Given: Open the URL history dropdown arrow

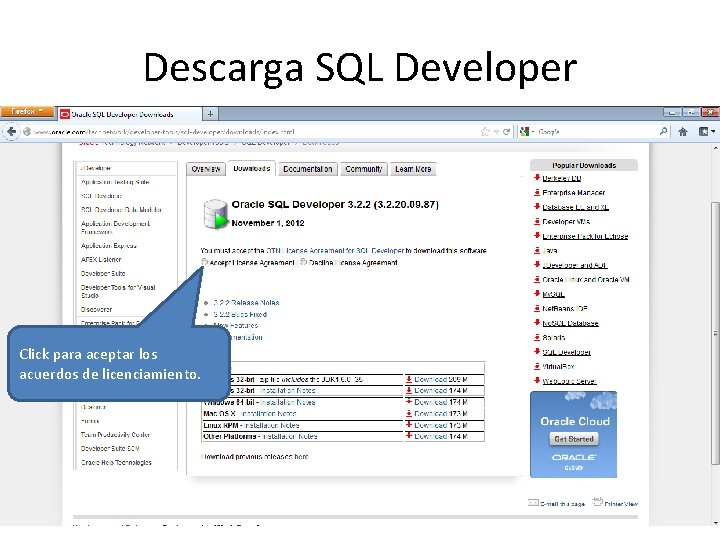Looking at the screenshot, I should [x=496, y=132].
